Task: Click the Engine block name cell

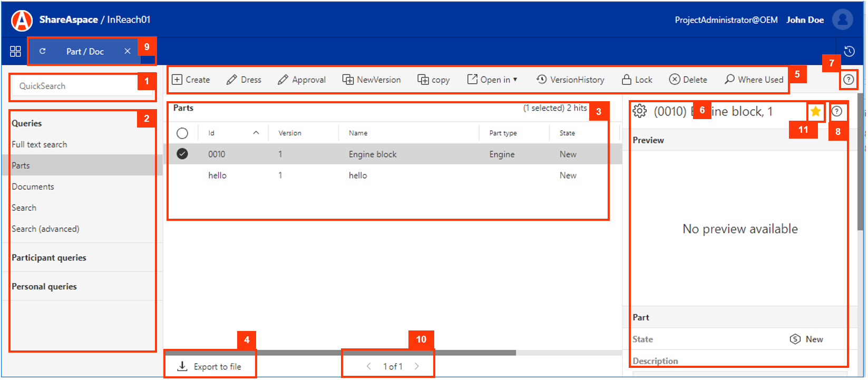Action: click(x=373, y=154)
